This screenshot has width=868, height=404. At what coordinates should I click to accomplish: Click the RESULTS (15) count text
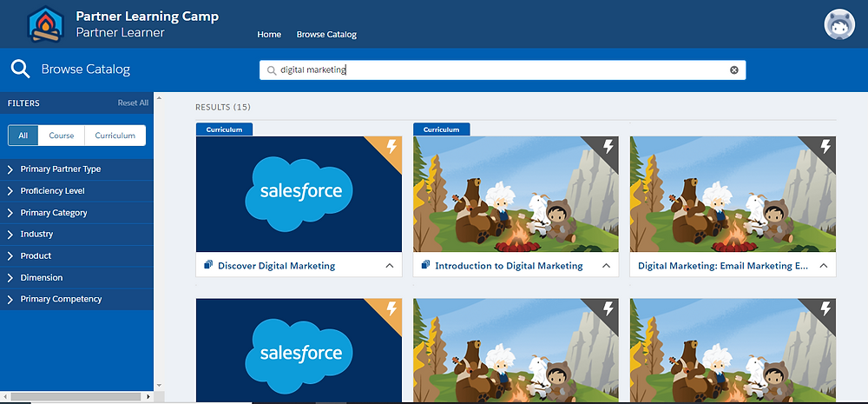223,107
